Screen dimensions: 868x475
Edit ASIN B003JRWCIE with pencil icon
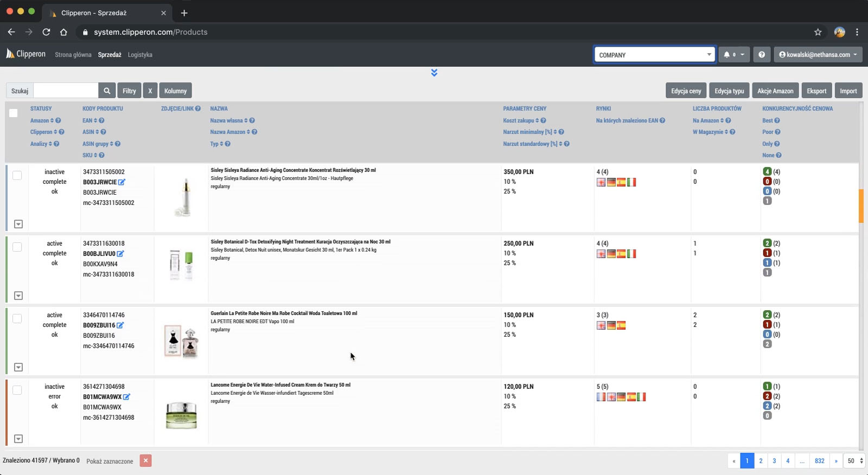click(122, 182)
